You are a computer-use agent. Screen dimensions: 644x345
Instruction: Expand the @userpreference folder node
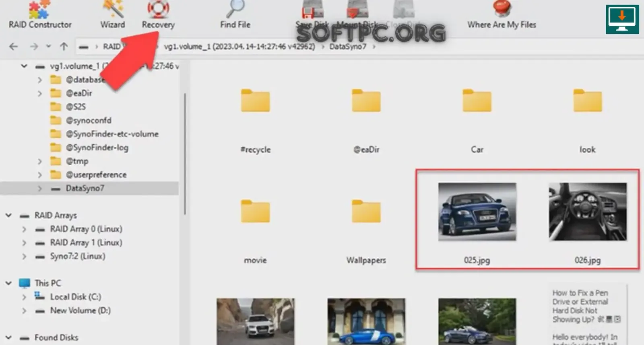(39, 175)
